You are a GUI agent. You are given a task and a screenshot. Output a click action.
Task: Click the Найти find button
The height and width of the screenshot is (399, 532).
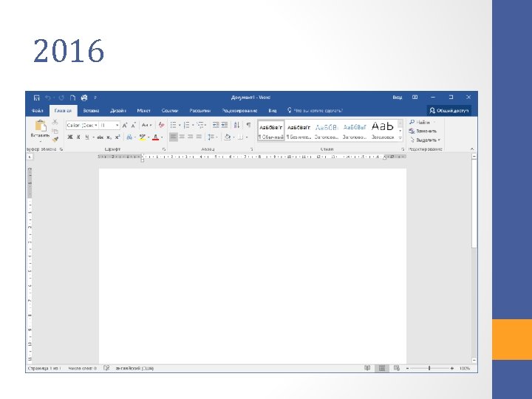(420, 122)
